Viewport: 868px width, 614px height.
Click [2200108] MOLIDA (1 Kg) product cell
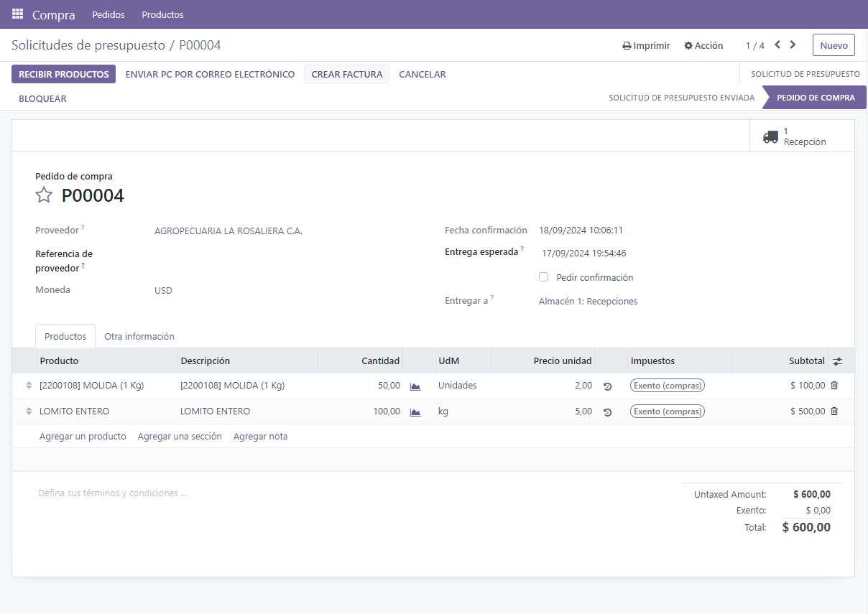106,386
